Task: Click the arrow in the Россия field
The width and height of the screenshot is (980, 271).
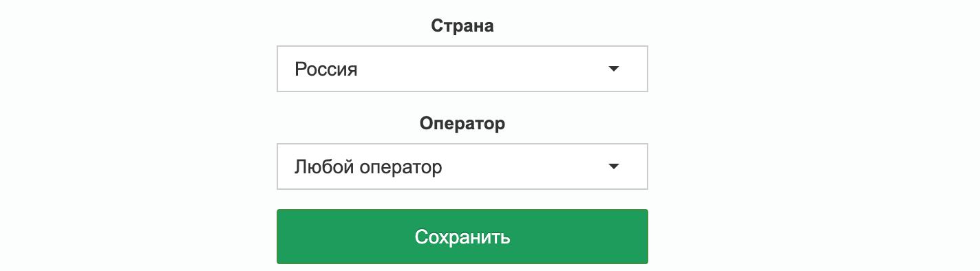Action: click(x=615, y=69)
